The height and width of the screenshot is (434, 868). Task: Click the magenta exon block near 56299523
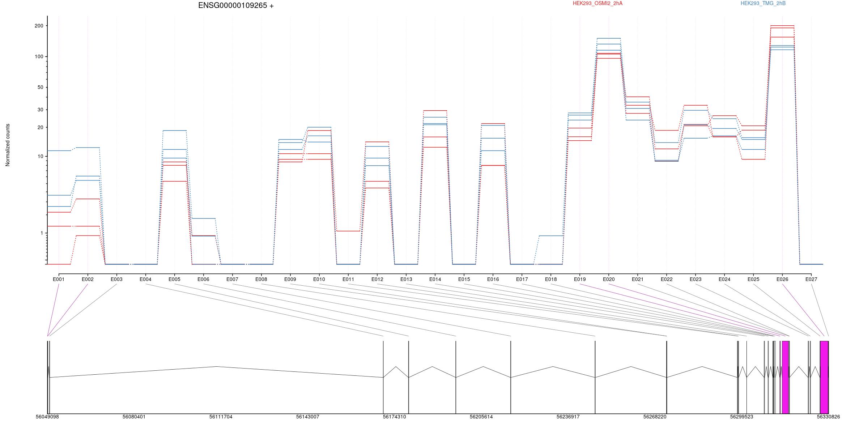pos(785,377)
